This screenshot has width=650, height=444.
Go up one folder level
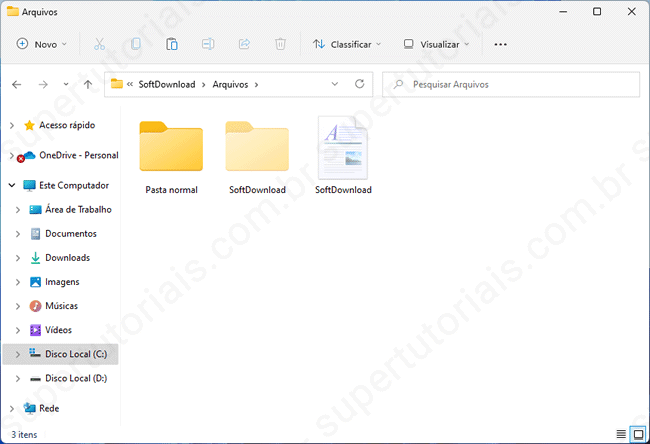point(88,85)
